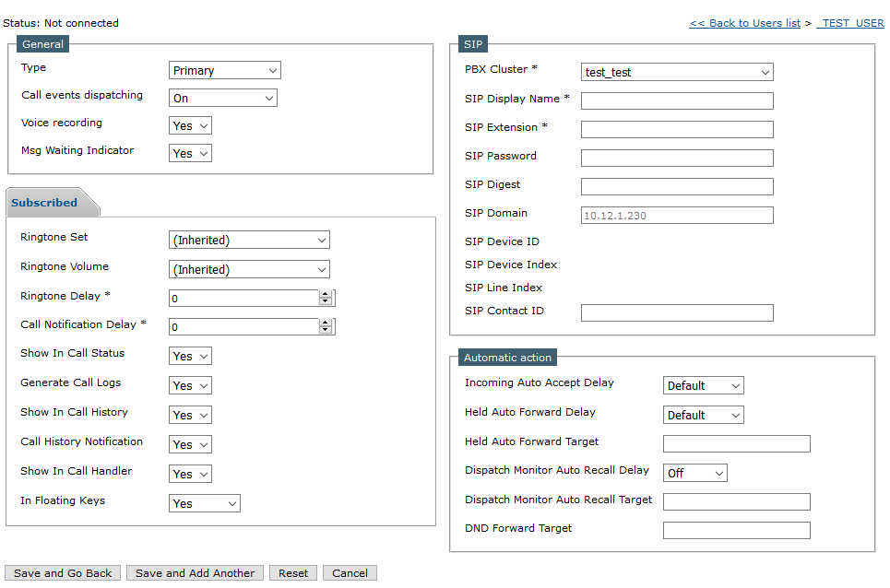This screenshot has width=890, height=588.
Task: Open Msg Waiting Indicator dropdown
Action: pos(190,153)
